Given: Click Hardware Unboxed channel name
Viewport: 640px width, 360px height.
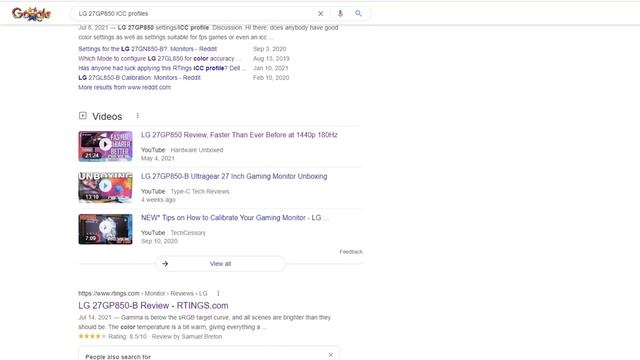Looking at the screenshot, I should (197, 150).
